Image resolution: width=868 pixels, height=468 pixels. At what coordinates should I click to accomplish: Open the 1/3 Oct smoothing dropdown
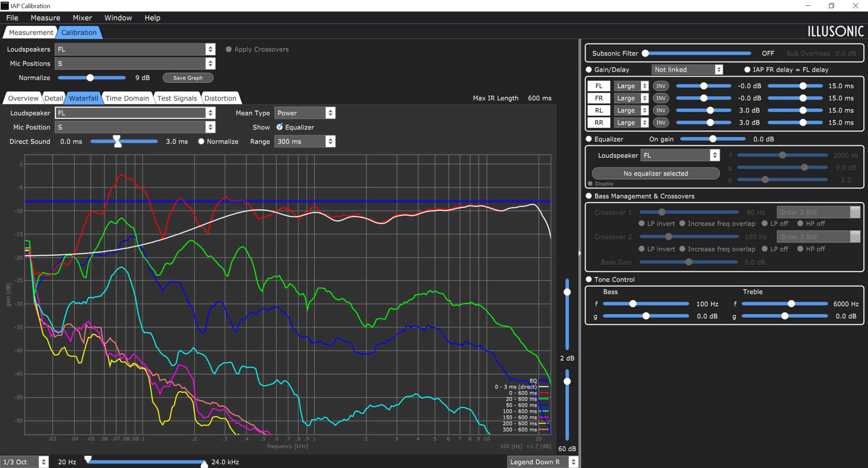tap(24, 462)
